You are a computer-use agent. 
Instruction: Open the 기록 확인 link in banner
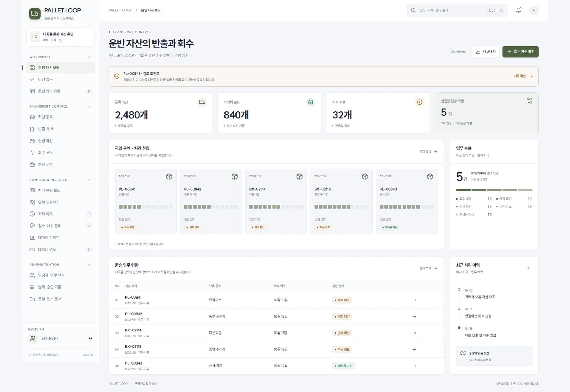[x=523, y=76]
